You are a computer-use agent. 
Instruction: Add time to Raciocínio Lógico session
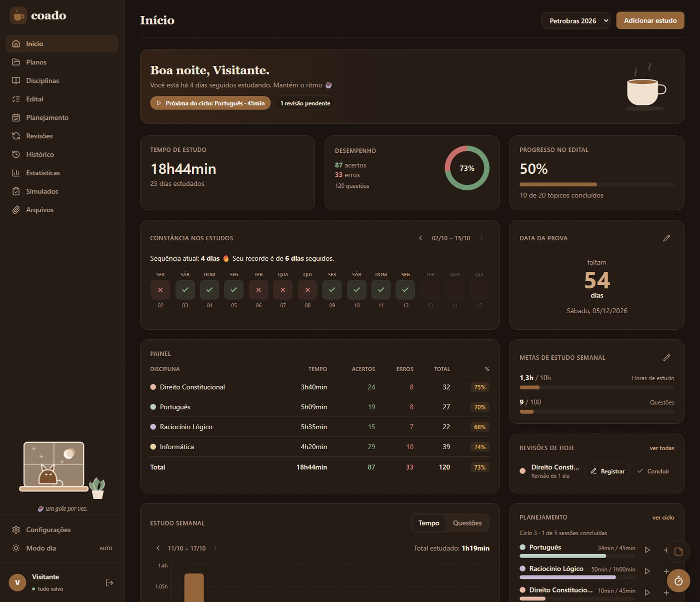(x=666, y=571)
